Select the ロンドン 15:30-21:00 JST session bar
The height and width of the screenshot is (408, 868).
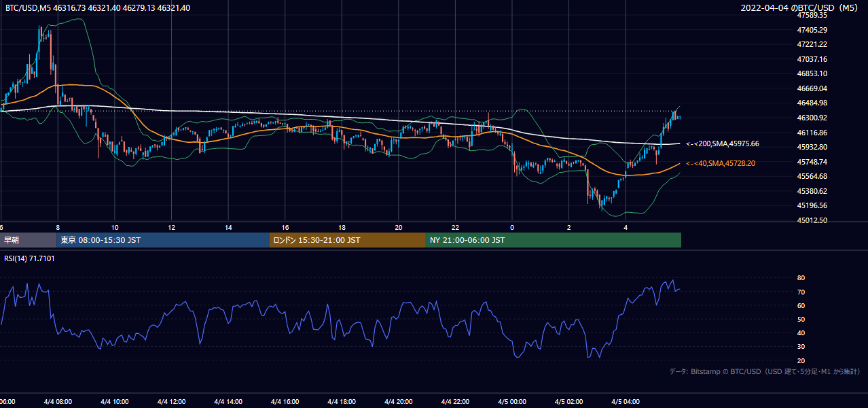[x=348, y=240]
